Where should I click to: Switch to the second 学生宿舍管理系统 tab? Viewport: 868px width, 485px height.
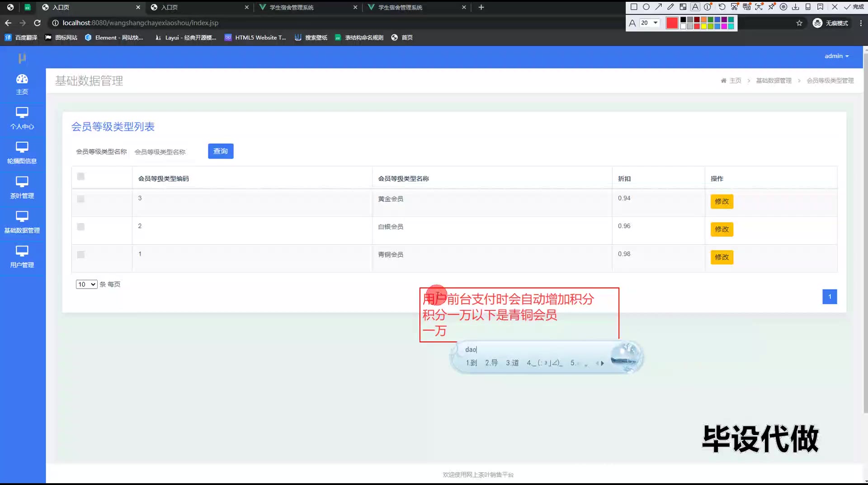pyautogui.click(x=416, y=7)
